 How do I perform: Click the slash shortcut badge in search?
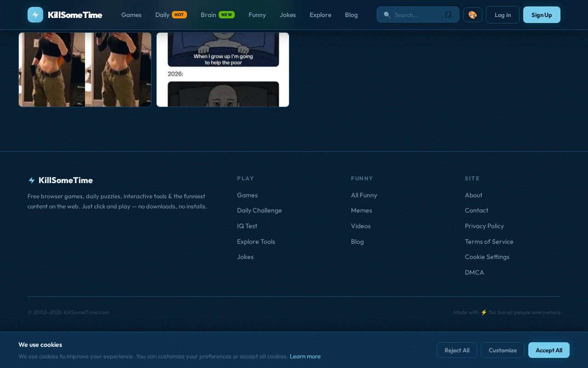[448, 15]
